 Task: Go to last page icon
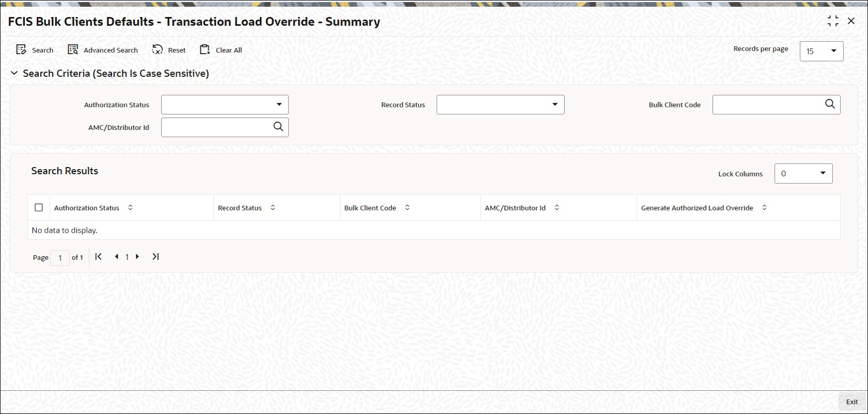coord(155,256)
